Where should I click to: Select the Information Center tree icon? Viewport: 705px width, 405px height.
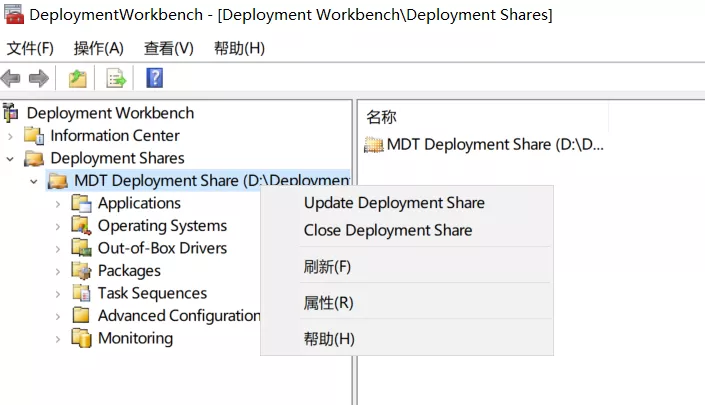pyautogui.click(x=35, y=136)
